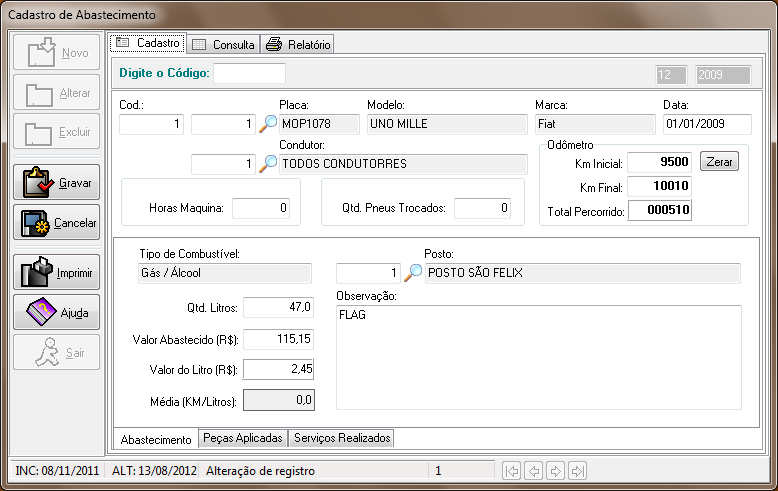The height and width of the screenshot is (491, 778).
Task: Focus the Km Final field
Action: [x=659, y=186]
